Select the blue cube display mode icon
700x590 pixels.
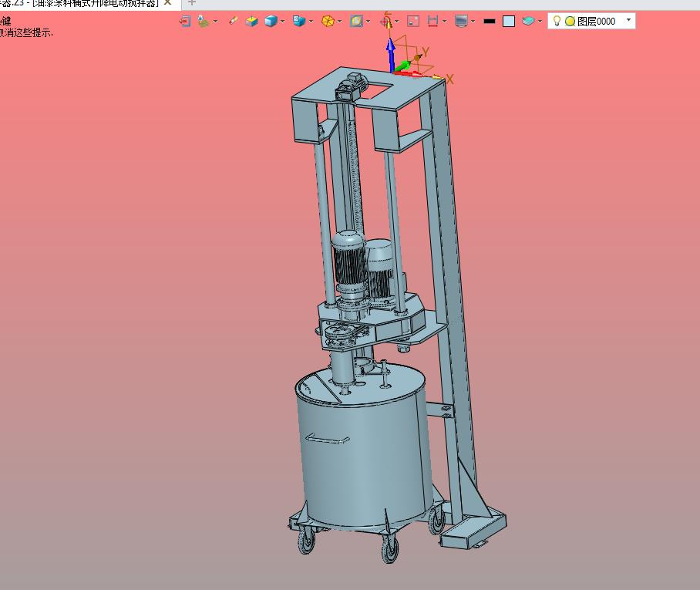[x=271, y=21]
